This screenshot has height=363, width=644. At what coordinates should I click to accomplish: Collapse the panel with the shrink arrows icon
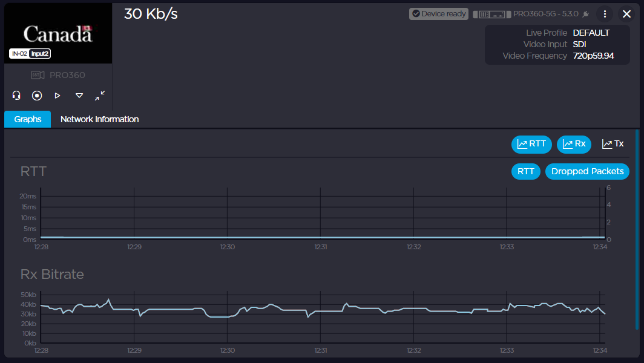click(100, 96)
